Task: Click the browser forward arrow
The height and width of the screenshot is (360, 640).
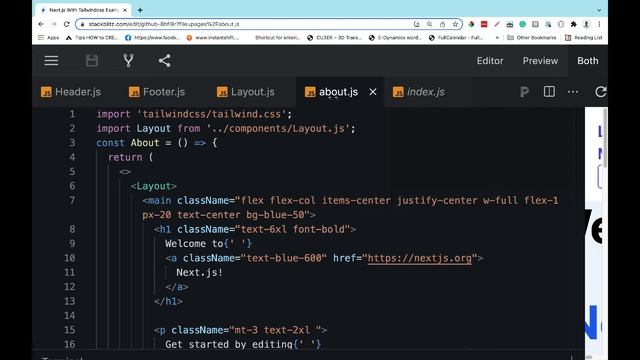Action: point(53,24)
